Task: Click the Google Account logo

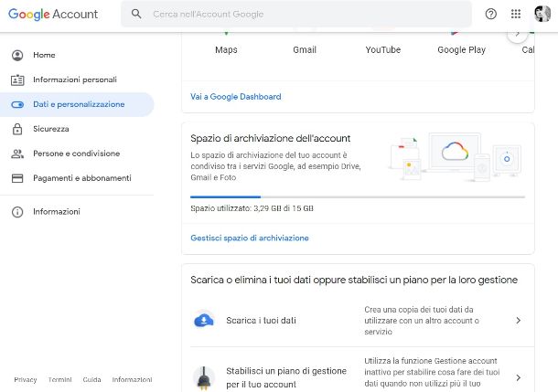Action: pyautogui.click(x=53, y=15)
